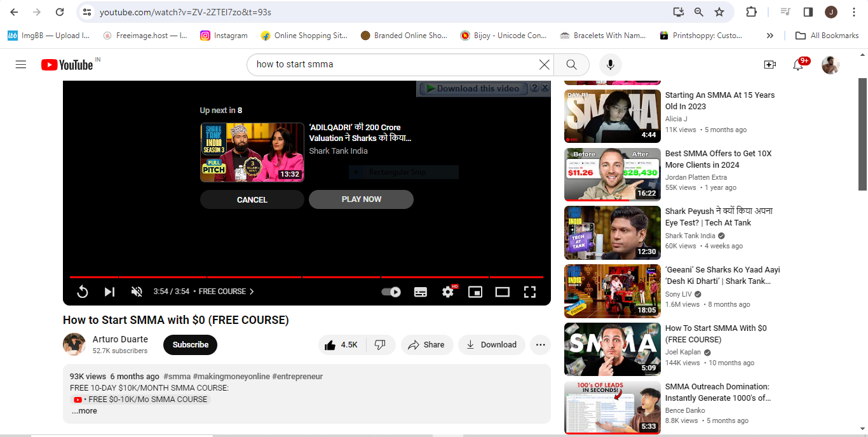Bookmark this page with the star icon
The image size is (868, 437).
tap(719, 12)
